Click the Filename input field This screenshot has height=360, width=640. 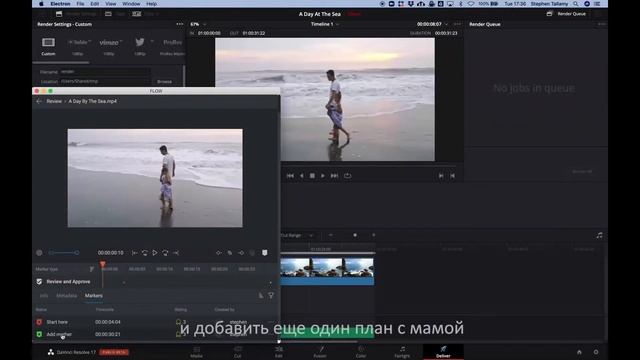coord(105,71)
